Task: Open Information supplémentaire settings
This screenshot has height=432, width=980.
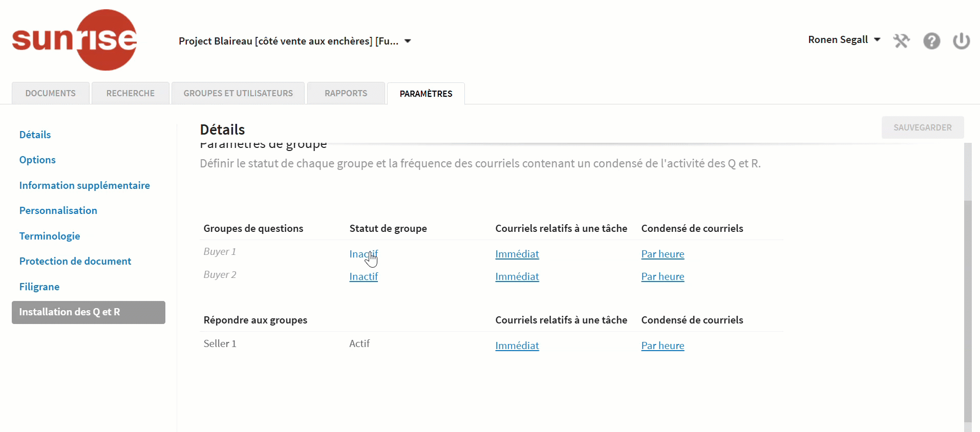Action: 84,185
